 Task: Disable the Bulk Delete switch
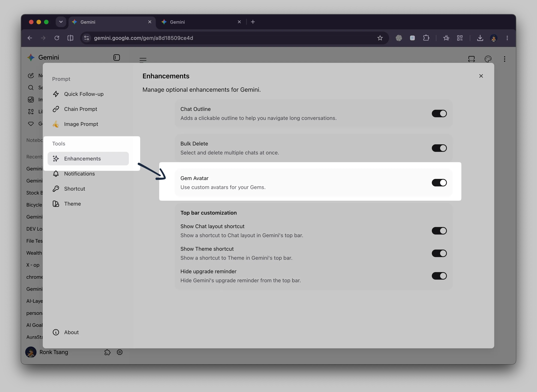439,148
